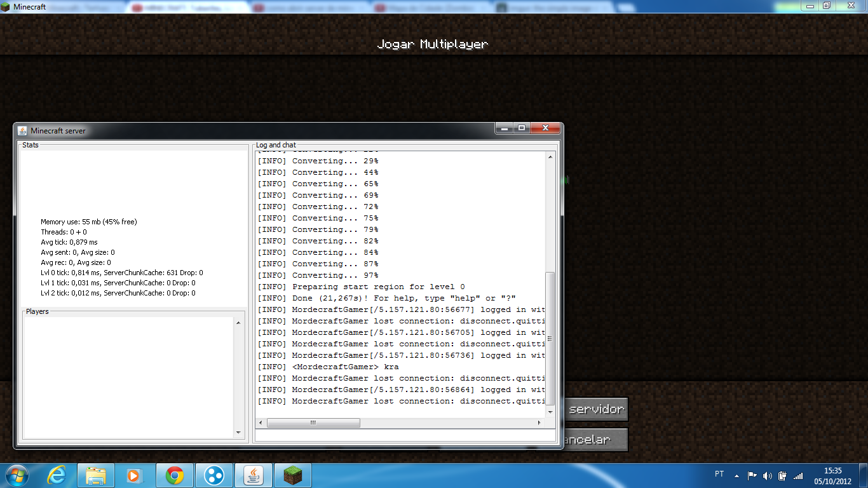This screenshot has height=488, width=868.
Task: Select the Java server taskbar icon
Action: click(254, 475)
